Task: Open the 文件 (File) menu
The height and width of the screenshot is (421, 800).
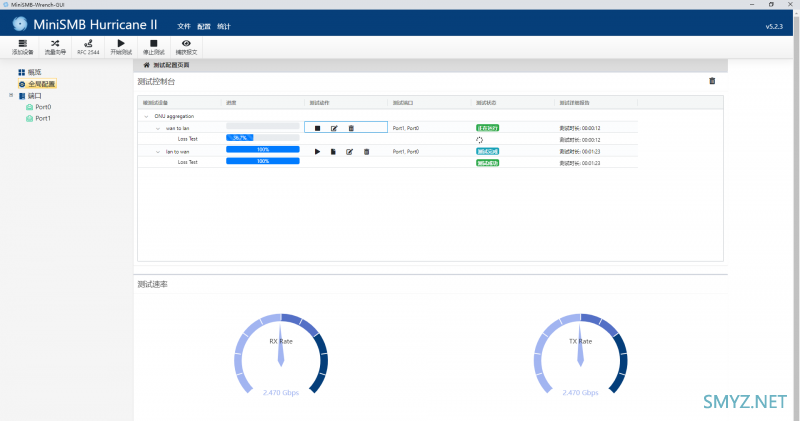Action: (x=184, y=26)
